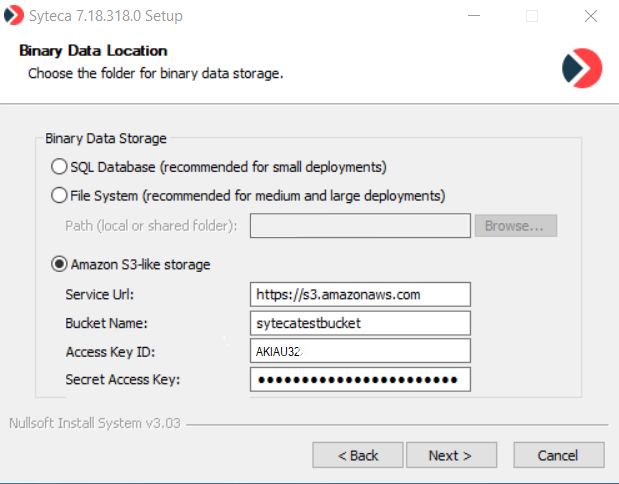Image resolution: width=619 pixels, height=484 pixels.
Task: Click the Syteca icon in the title bar
Action: [x=14, y=16]
